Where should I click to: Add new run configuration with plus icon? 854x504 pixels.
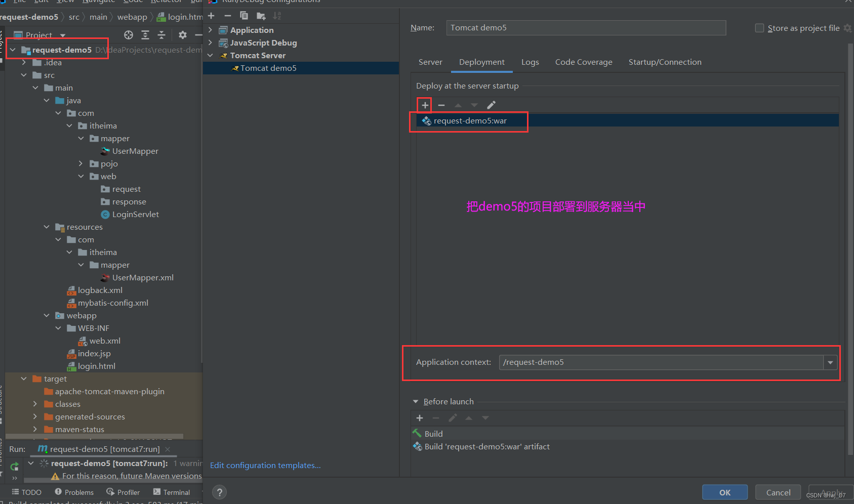point(211,16)
